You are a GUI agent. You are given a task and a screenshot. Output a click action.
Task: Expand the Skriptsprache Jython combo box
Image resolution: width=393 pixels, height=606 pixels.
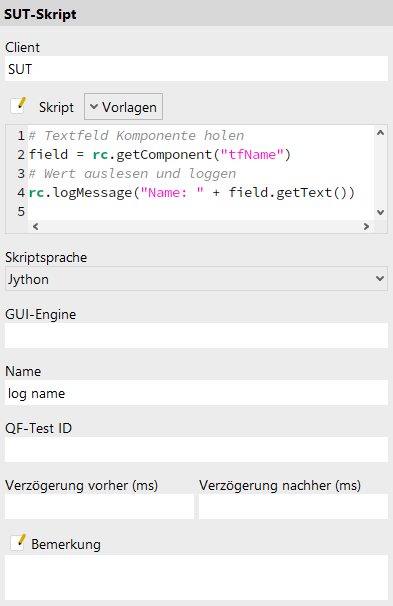point(196,279)
